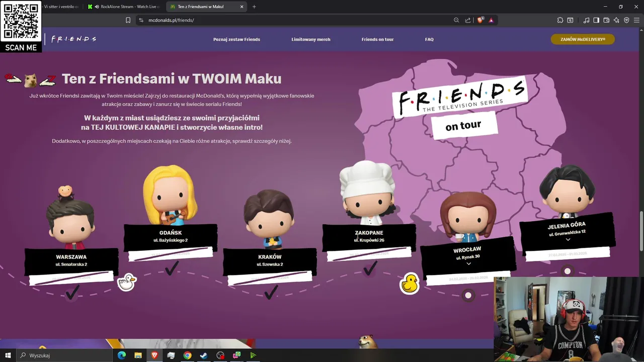Screen dimensions: 644x362
Task: Close the Ten z Friendsami w Maku tab
Action: pos(242,7)
